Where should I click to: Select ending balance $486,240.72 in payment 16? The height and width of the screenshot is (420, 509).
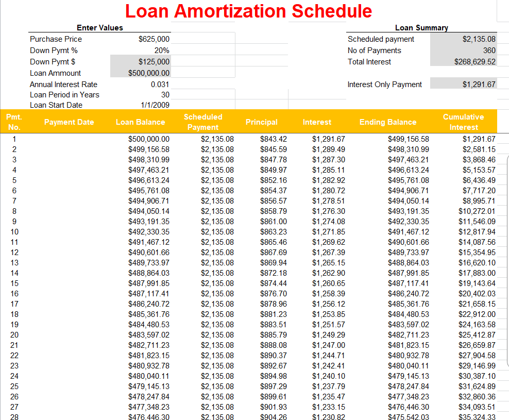[x=409, y=294]
